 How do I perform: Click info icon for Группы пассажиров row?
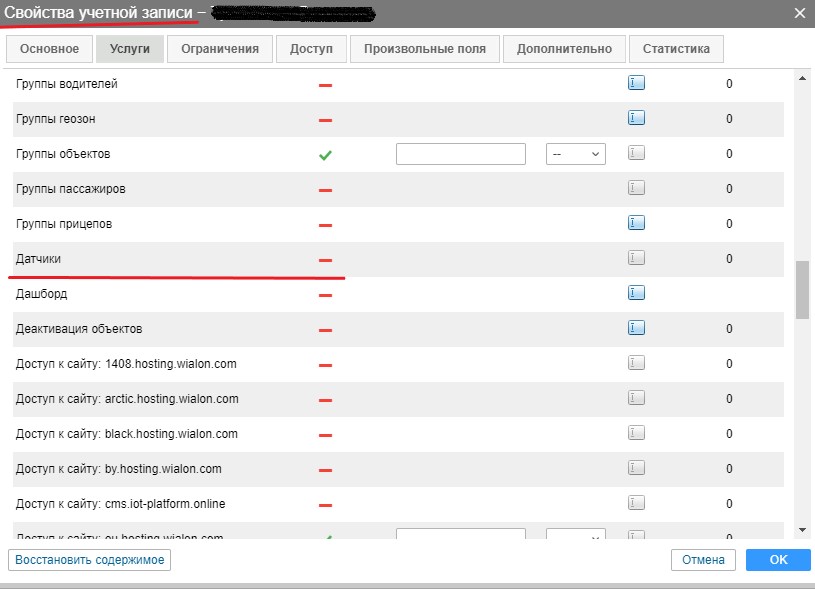(636, 188)
